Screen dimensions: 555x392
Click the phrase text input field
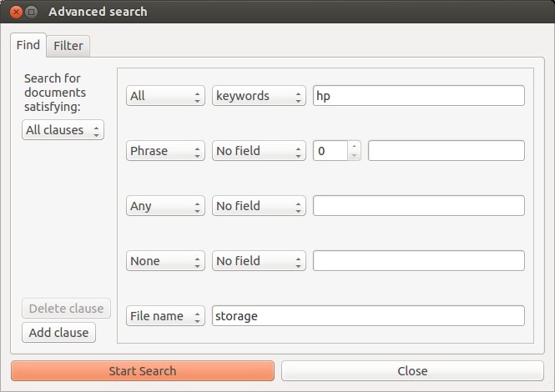[x=446, y=151]
